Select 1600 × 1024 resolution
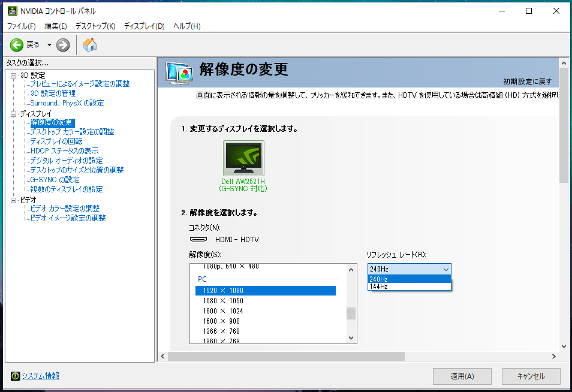The height and width of the screenshot is (392, 572). [266, 311]
